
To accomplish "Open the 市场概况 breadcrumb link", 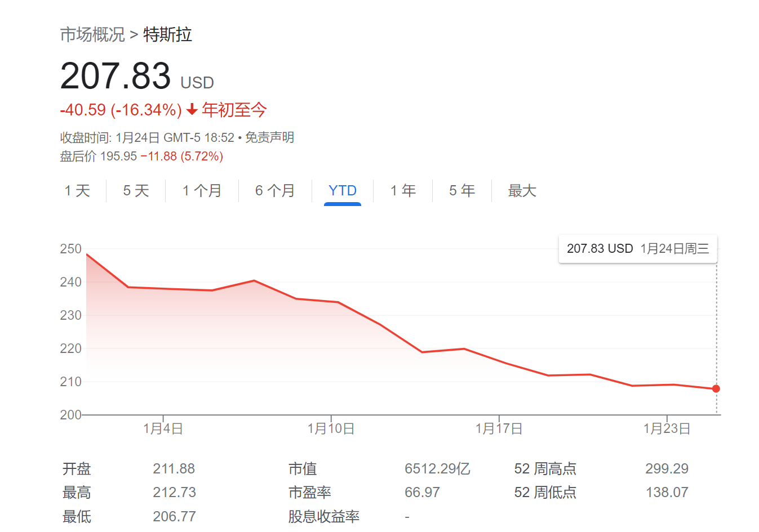I will coord(92,34).
